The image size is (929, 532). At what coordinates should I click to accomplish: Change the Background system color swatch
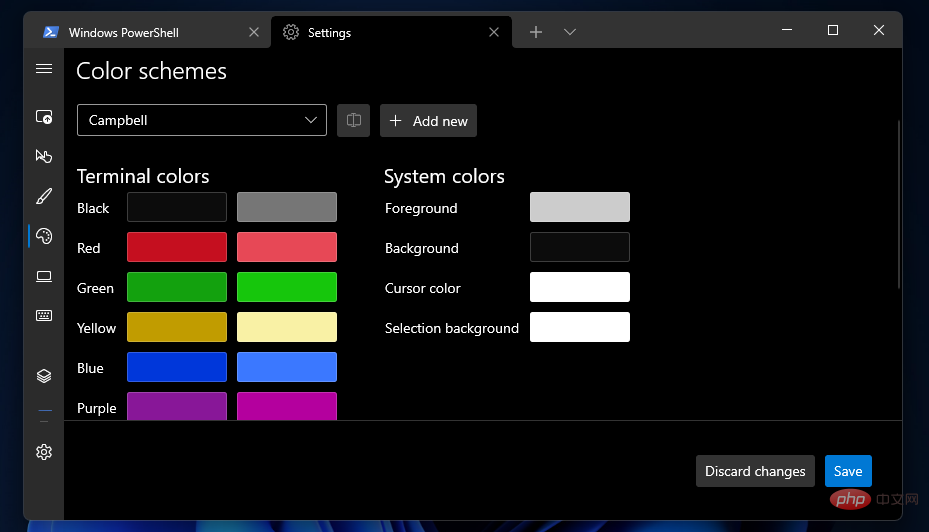click(x=580, y=247)
